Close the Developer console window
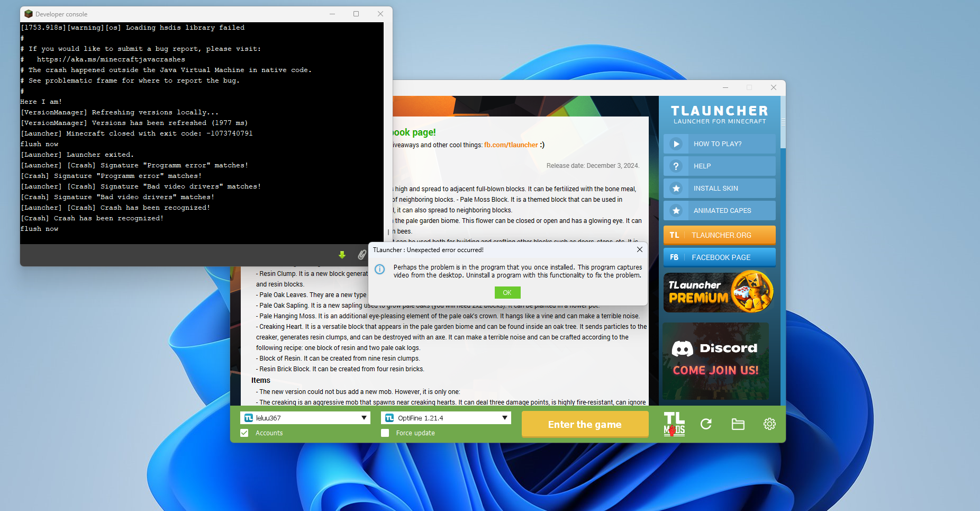The image size is (980, 511). pos(380,14)
